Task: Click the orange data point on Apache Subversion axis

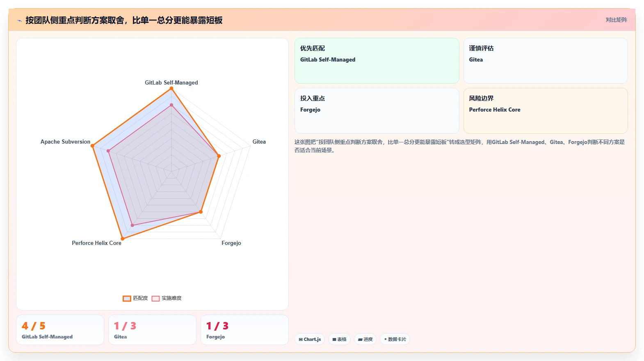Action: [x=92, y=146]
